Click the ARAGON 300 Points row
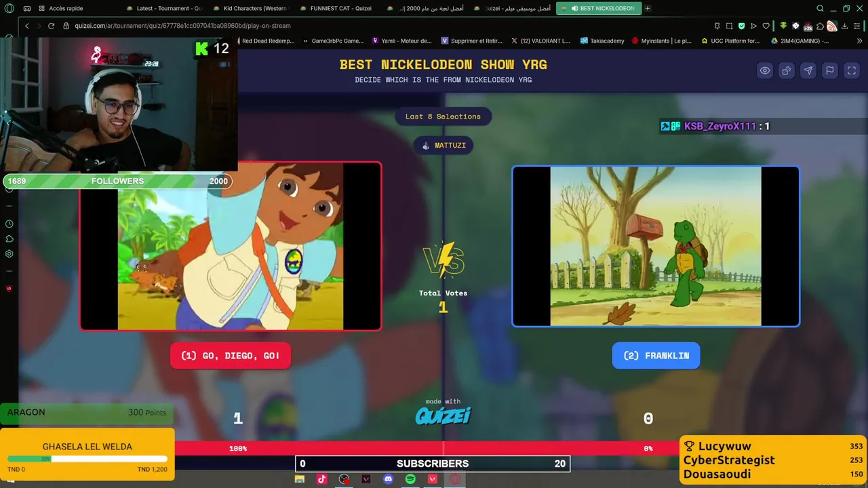The width and height of the screenshot is (868, 488). click(87, 412)
